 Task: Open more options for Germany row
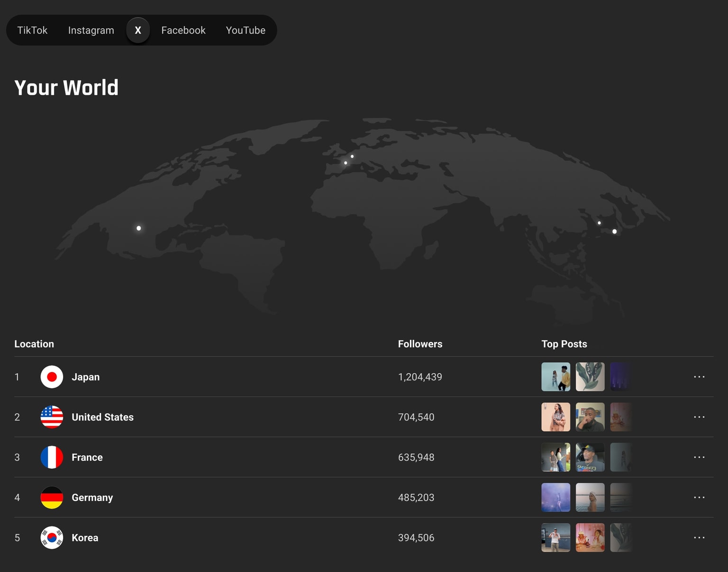point(699,498)
